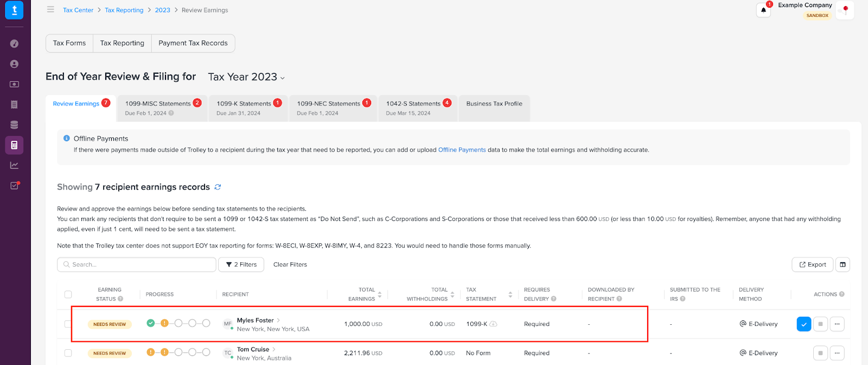Switch to the Tax Reporting tab

click(x=122, y=43)
